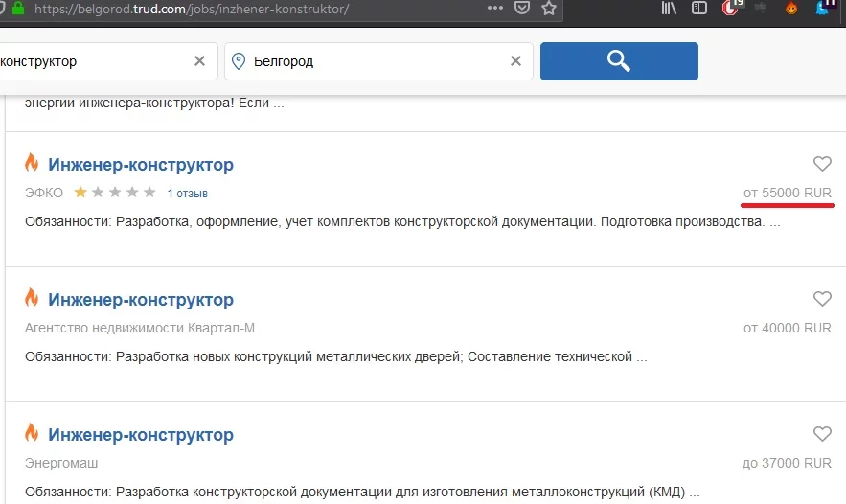
Task: Open the page actions three-dots menu
Action: [494, 8]
